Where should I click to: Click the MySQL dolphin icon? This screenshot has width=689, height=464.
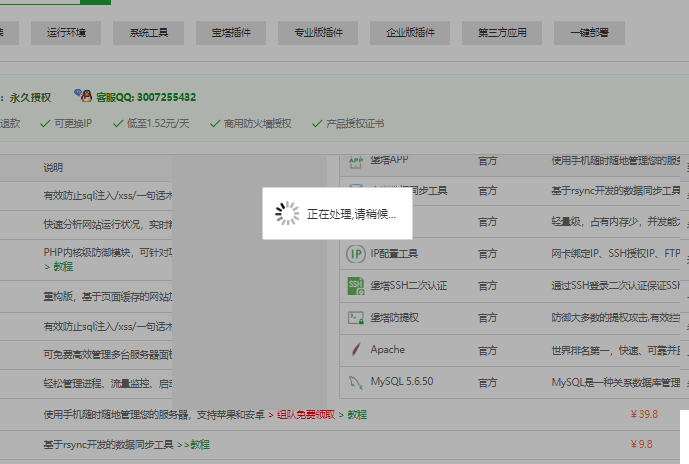355,382
